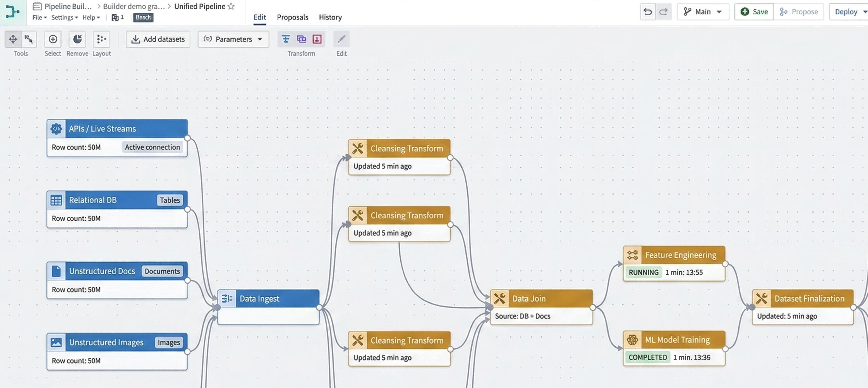This screenshot has width=868, height=388.
Task: Switch to the Proposals tab
Action: tap(292, 17)
